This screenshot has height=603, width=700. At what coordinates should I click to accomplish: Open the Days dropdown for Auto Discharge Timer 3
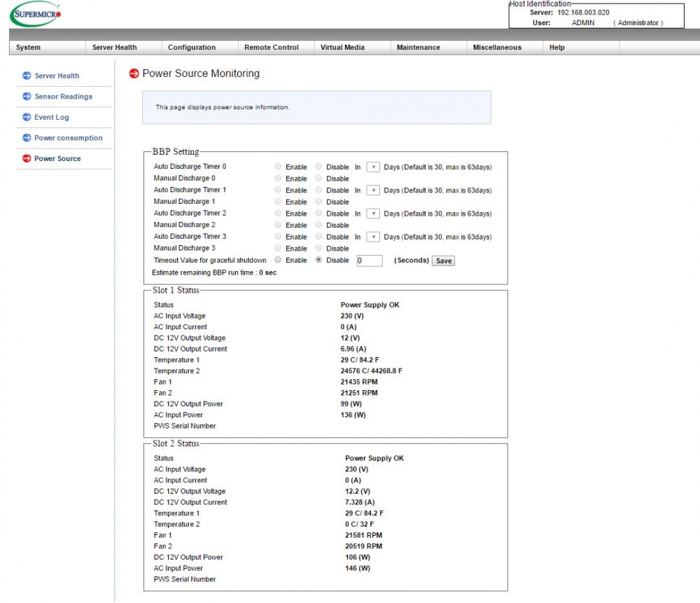point(374,236)
